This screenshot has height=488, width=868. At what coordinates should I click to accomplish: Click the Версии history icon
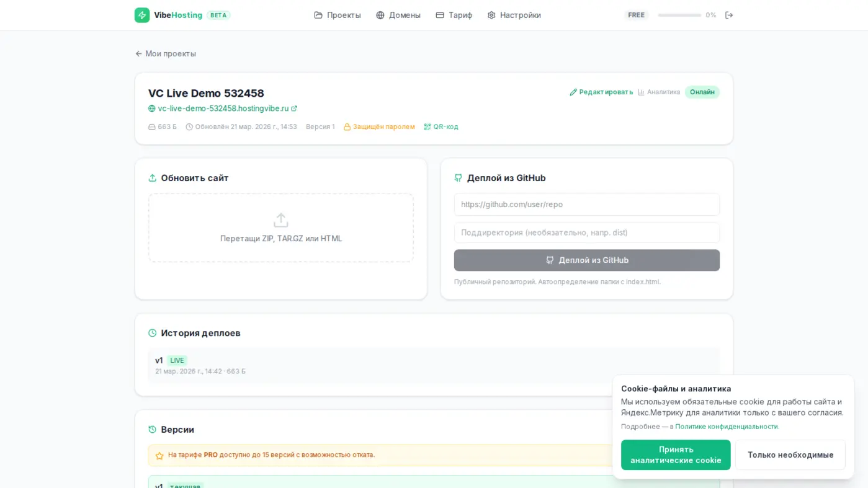coord(153,429)
